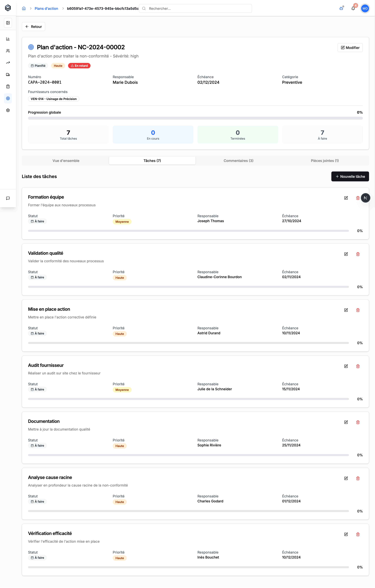Image resolution: width=375 pixels, height=588 pixels.
Task: Open the robot assistant icon
Action: [341, 9]
